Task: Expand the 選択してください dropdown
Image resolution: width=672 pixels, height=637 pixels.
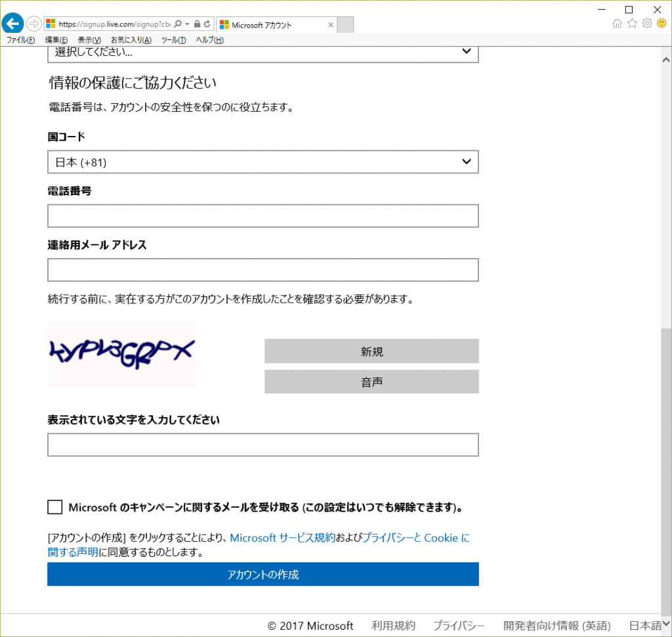Action: (262, 52)
